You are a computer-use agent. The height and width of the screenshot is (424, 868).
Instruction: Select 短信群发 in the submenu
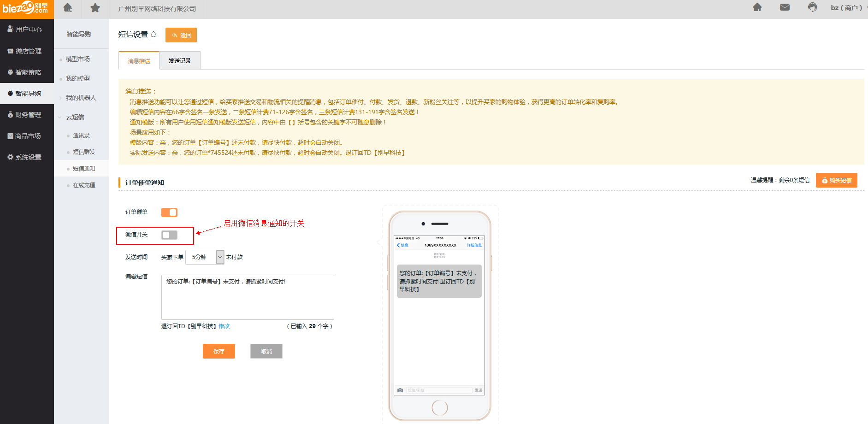pyautogui.click(x=84, y=152)
